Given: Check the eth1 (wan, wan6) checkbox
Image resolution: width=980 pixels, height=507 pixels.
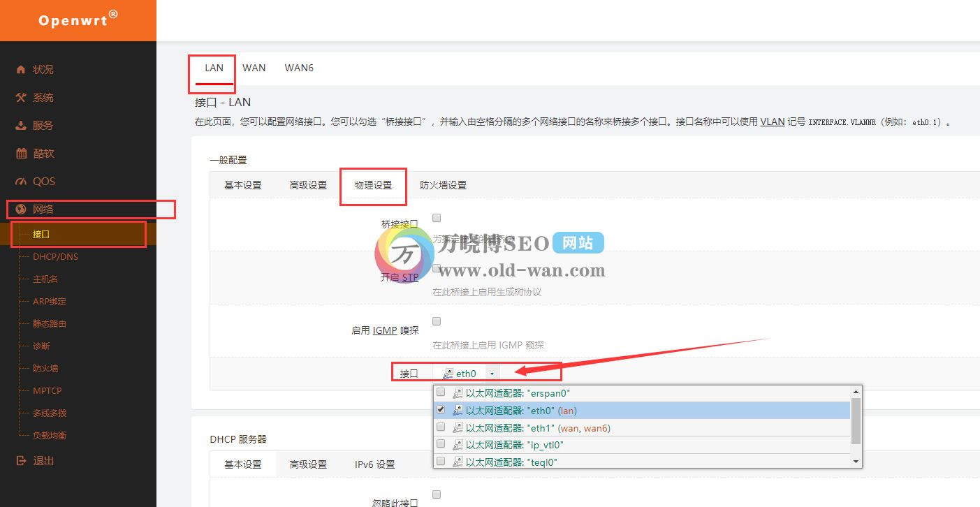Looking at the screenshot, I should tap(441, 427).
